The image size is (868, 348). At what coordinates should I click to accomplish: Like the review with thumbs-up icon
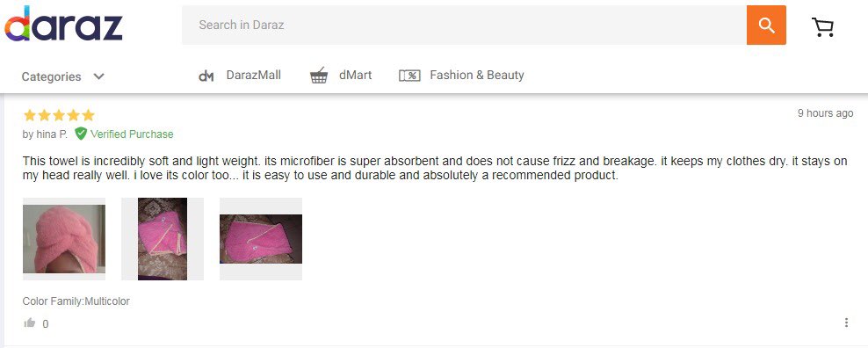point(30,323)
